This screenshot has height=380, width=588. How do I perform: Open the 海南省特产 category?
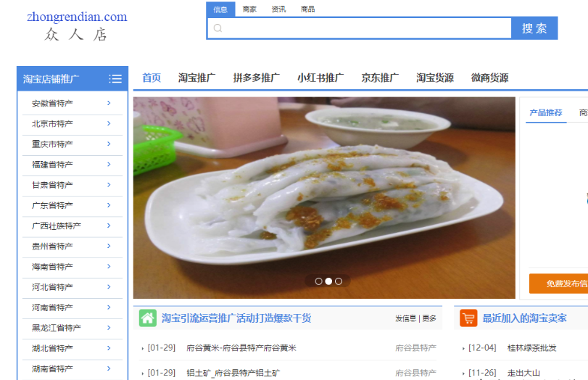[52, 267]
